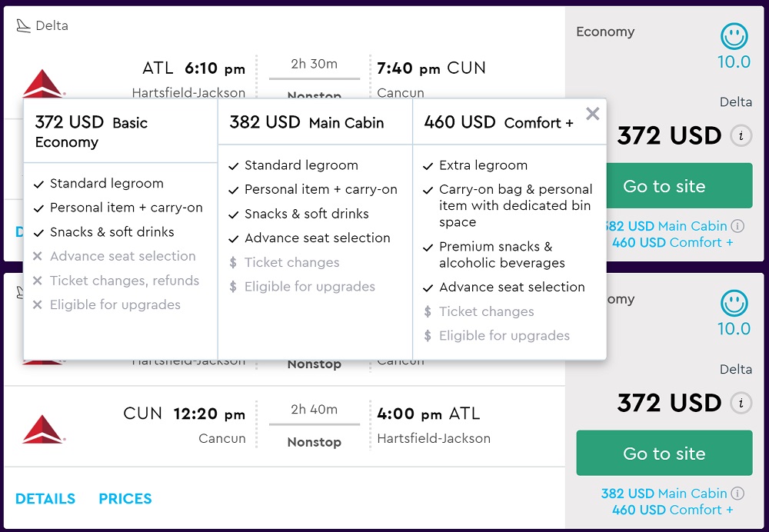Open the PRICES tab of bottom flight
The height and width of the screenshot is (532, 769).
[125, 499]
